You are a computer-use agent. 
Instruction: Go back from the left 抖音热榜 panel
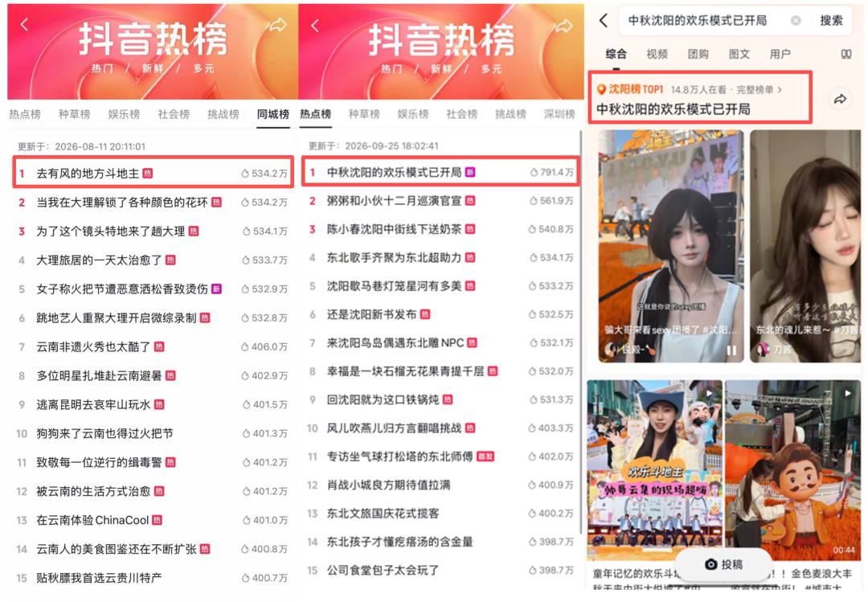[x=24, y=24]
